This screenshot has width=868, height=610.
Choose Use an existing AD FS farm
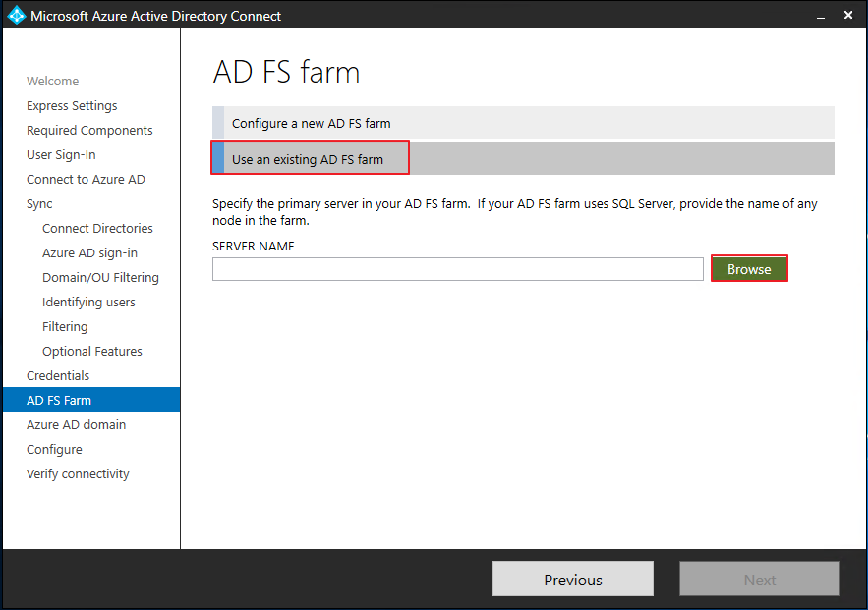[x=523, y=159]
